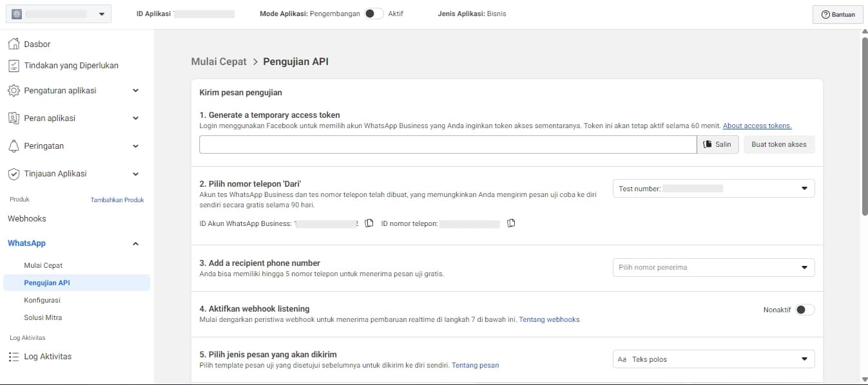868x385 pixels.
Task: Open the About access tokens link
Action: (x=757, y=126)
